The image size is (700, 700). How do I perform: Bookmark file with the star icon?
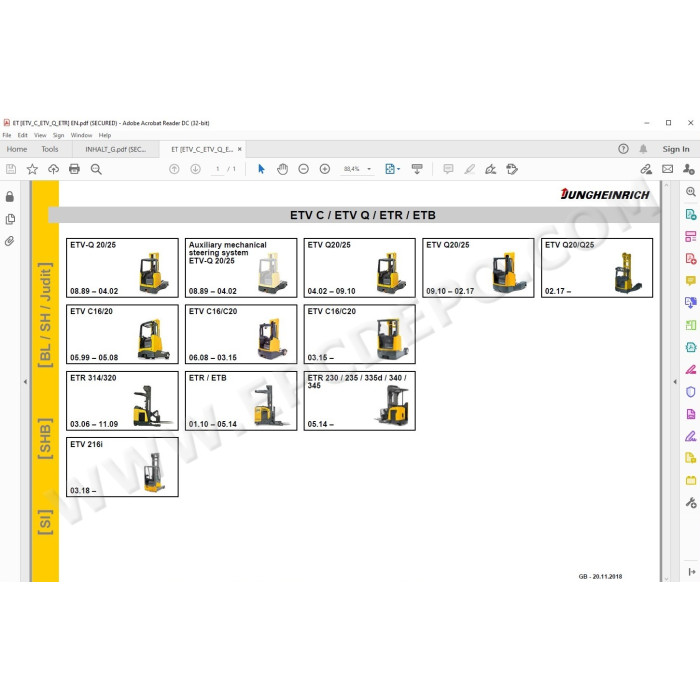pos(32,169)
